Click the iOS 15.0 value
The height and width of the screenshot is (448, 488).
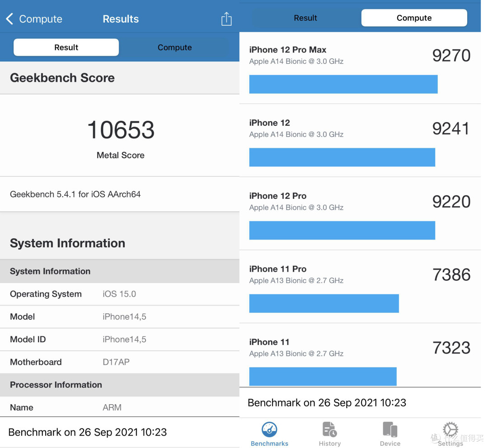(x=119, y=294)
